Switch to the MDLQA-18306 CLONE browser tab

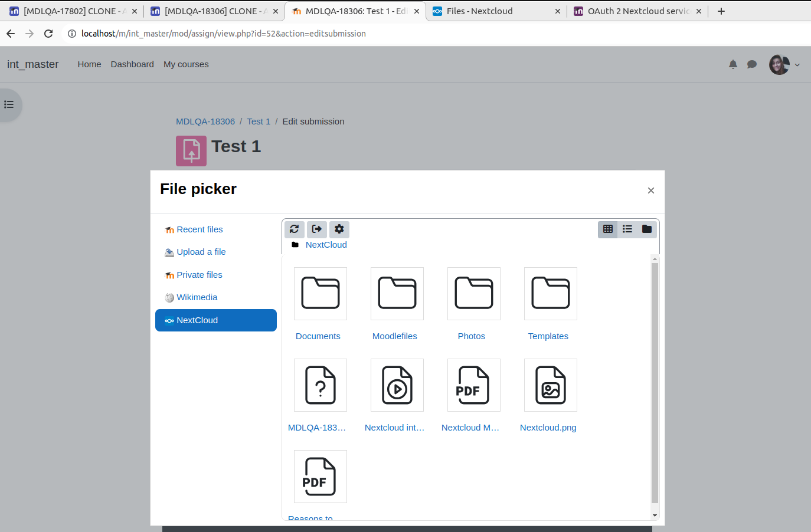[214, 11]
